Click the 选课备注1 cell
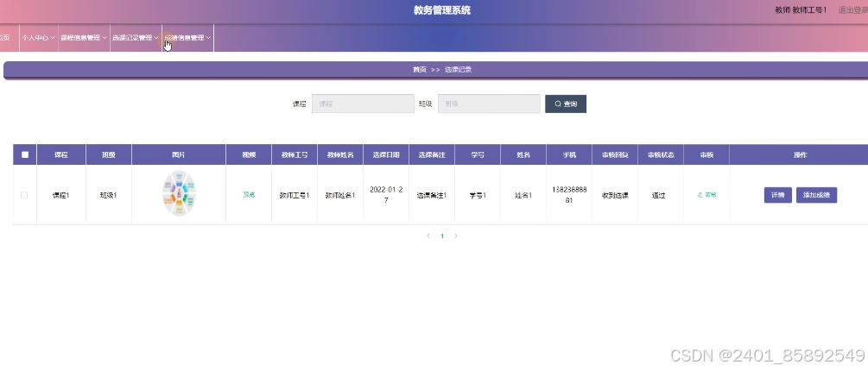 tap(432, 195)
